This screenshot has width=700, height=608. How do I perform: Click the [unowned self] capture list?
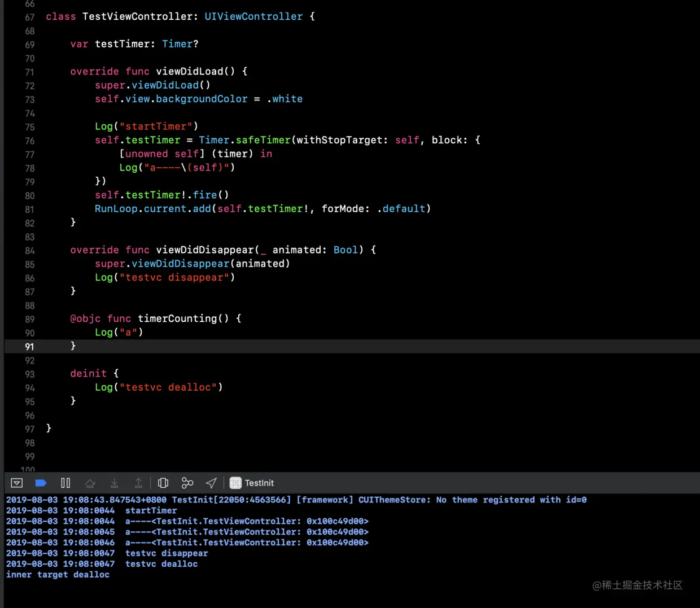162,154
